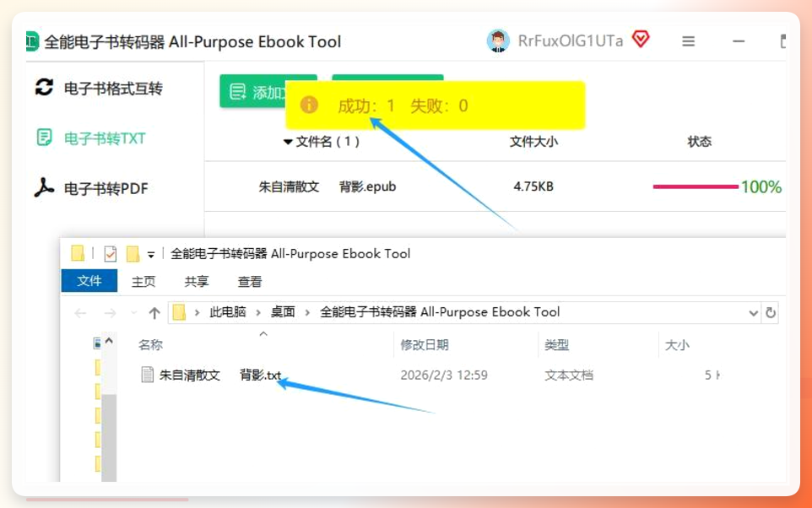812x508 pixels.
Task: Click the green 添加 add-file button
Action: (253, 92)
